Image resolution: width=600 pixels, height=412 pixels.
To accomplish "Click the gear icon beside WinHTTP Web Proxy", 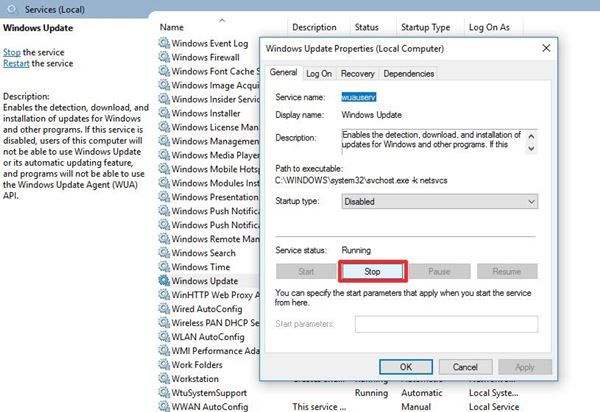I will (164, 295).
